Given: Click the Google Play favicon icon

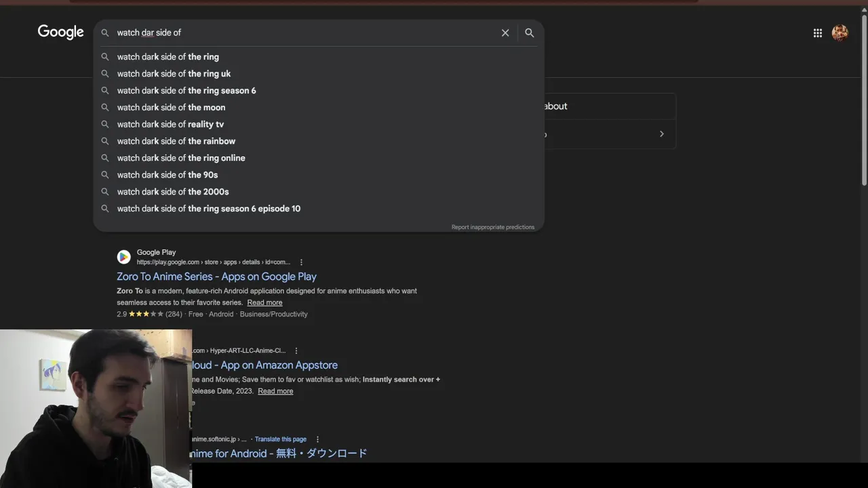Looking at the screenshot, I should pos(123,257).
